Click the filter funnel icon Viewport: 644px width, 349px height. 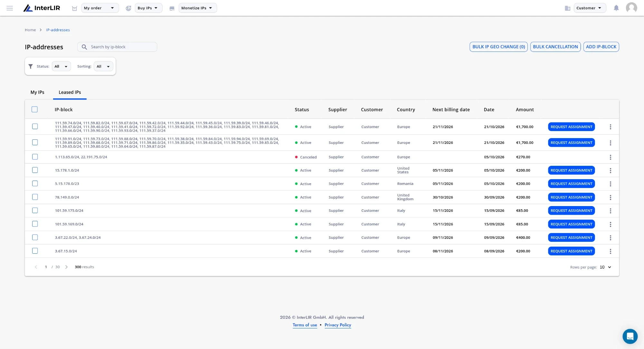coord(31,66)
